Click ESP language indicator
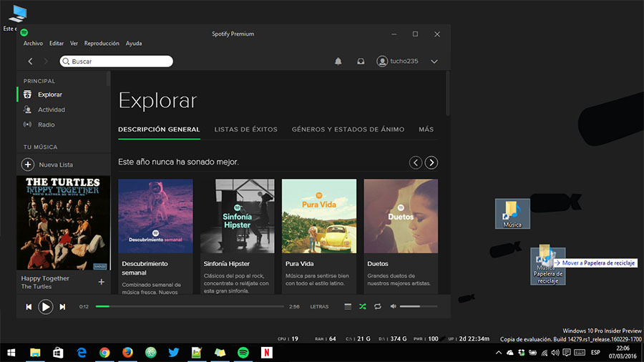The height and width of the screenshot is (362, 644). click(595, 353)
